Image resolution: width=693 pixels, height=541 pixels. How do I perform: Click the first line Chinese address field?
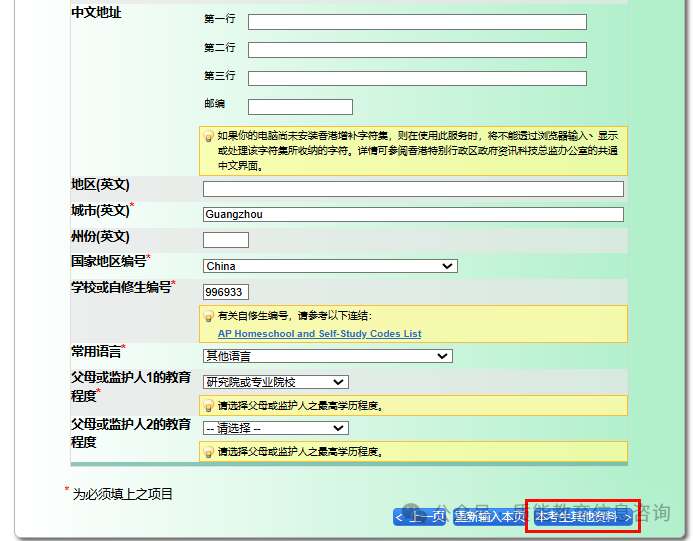click(x=417, y=22)
